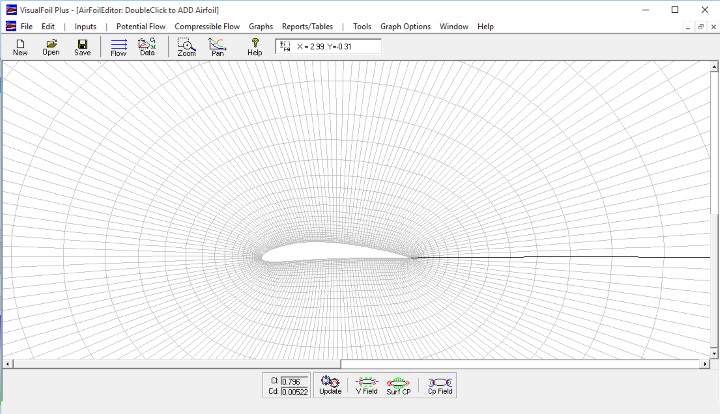720x414 pixels.
Task: Click the Update solution button
Action: click(x=330, y=385)
